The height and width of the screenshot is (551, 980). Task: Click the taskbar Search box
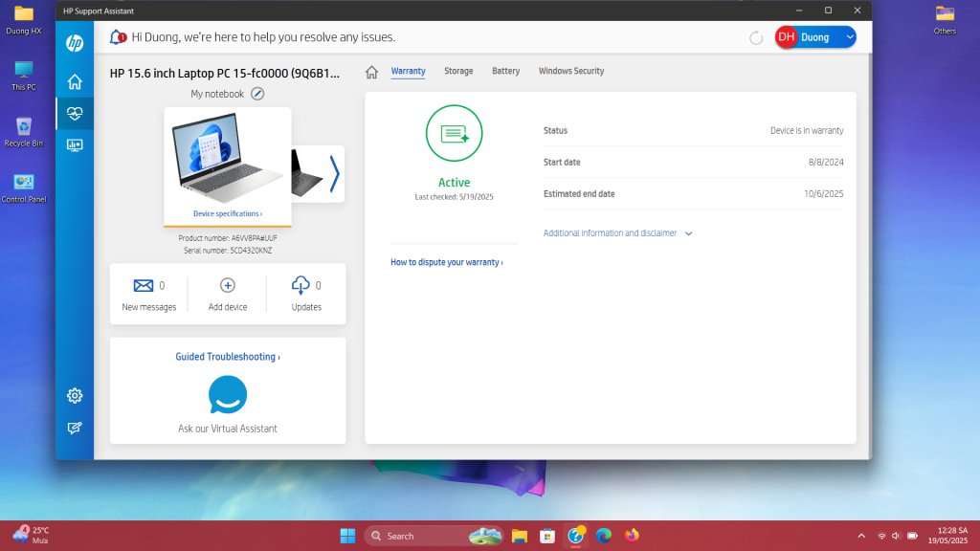434,536
